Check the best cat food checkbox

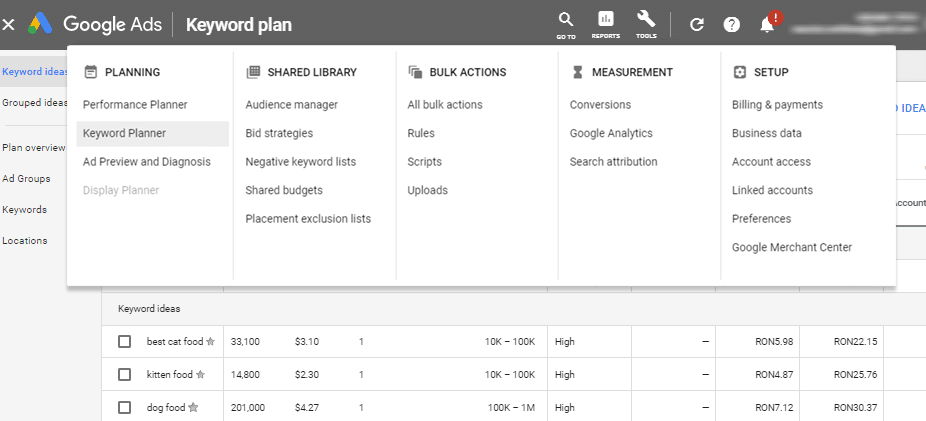[x=124, y=341]
